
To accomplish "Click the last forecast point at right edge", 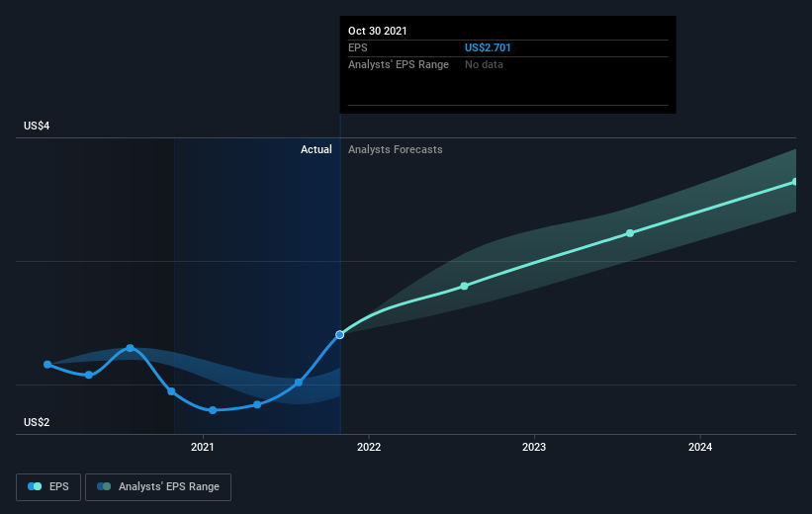I will click(x=795, y=182).
